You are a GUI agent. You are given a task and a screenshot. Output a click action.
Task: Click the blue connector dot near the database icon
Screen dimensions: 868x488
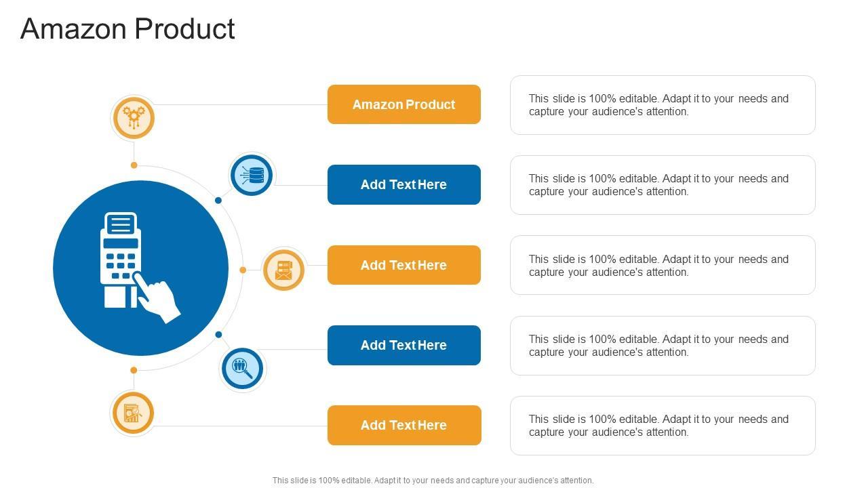218,201
